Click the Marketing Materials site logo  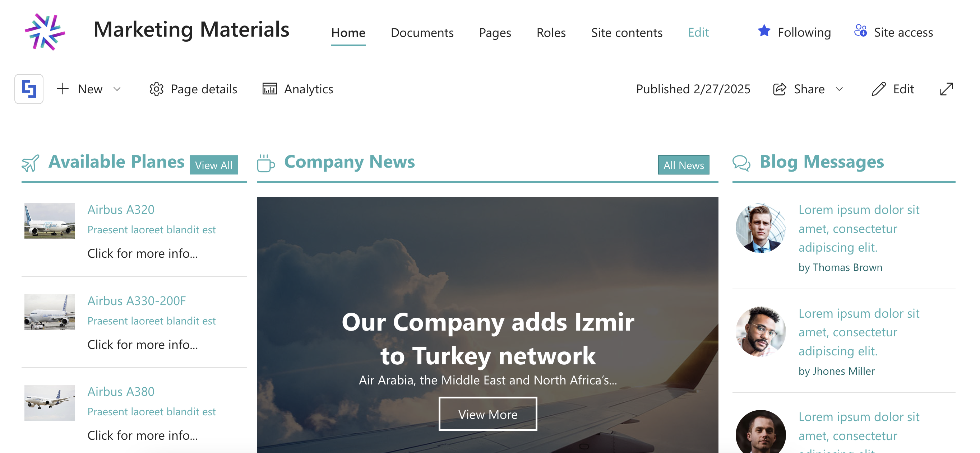pyautogui.click(x=45, y=32)
